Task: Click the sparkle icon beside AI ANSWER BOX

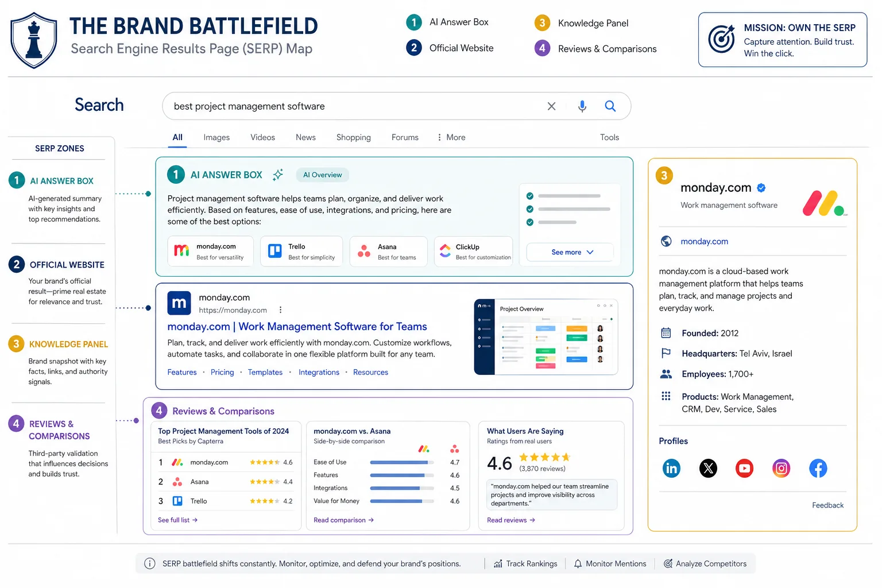Action: [278, 175]
